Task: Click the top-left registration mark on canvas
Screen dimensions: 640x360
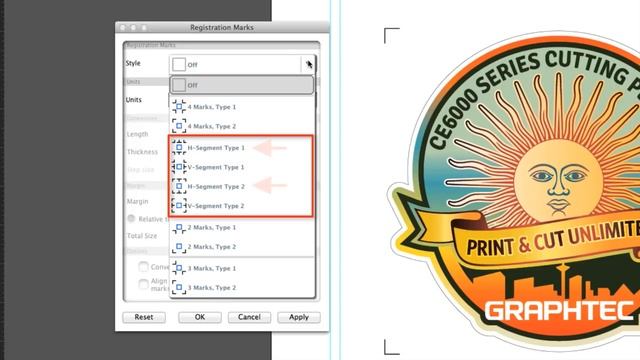Action: [x=391, y=36]
